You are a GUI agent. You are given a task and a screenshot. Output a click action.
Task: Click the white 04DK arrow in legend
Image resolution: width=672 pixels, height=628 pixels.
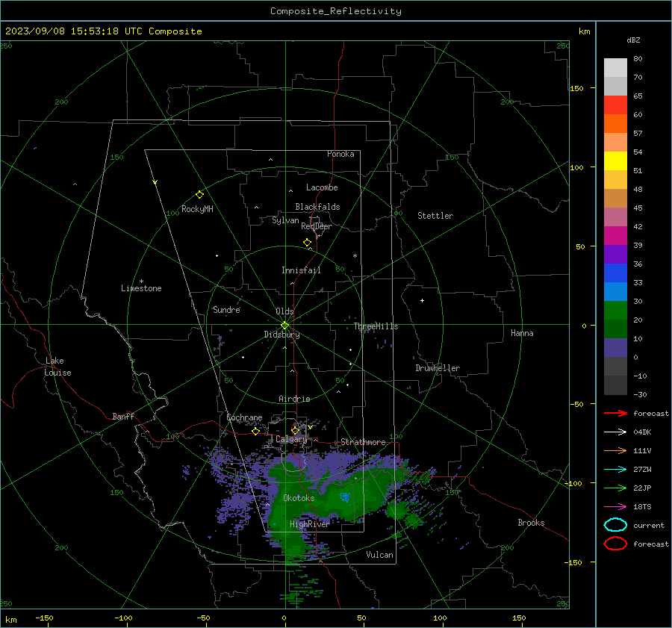point(615,432)
